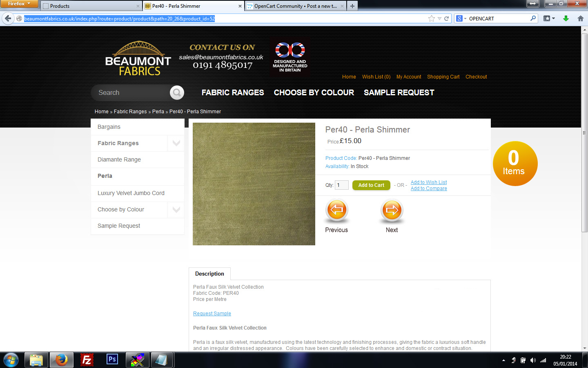Viewport: 588px width, 368px height.
Task: Open the Windows Start button
Action: (x=11, y=360)
